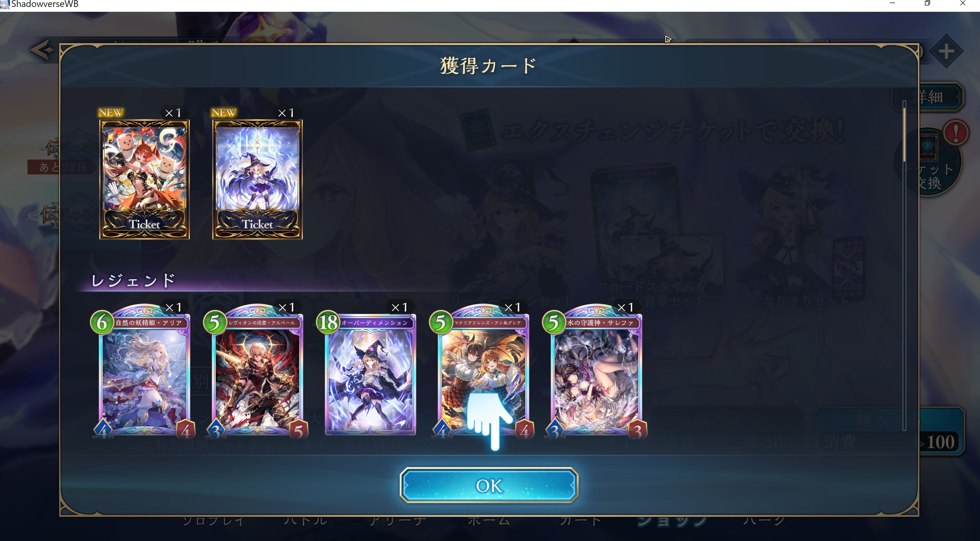Image resolution: width=980 pixels, height=541 pixels.
Task: Click the OK button
Action: pyautogui.click(x=489, y=485)
